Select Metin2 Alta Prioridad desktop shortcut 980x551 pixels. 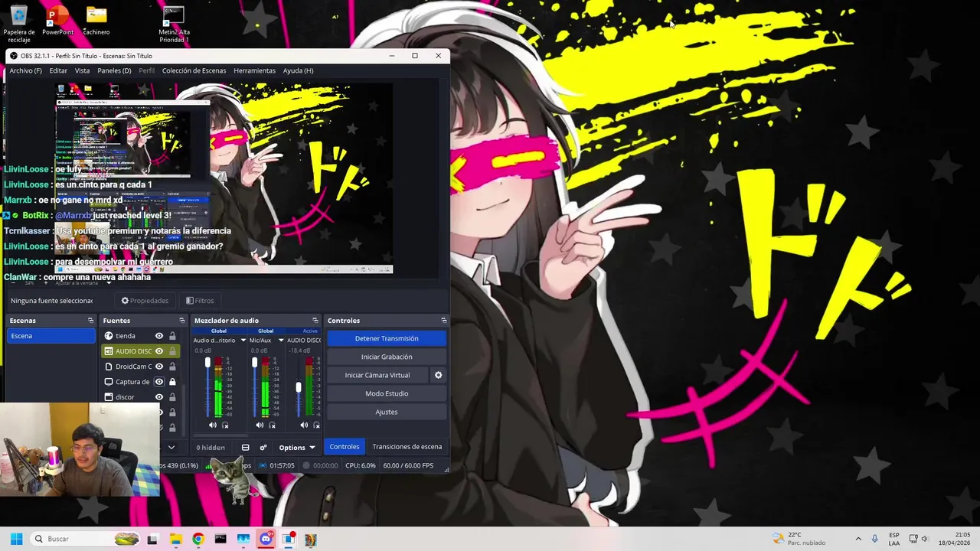pos(174,24)
